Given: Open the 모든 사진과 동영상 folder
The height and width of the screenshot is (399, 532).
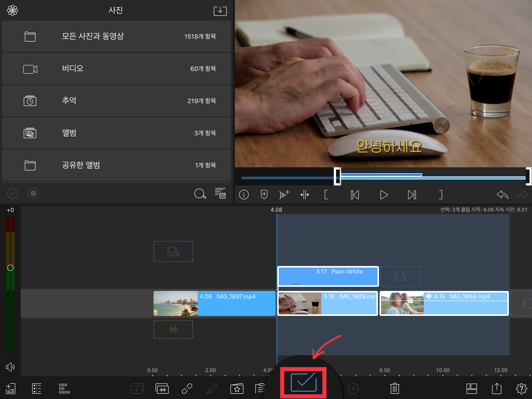Looking at the screenshot, I should [x=116, y=36].
